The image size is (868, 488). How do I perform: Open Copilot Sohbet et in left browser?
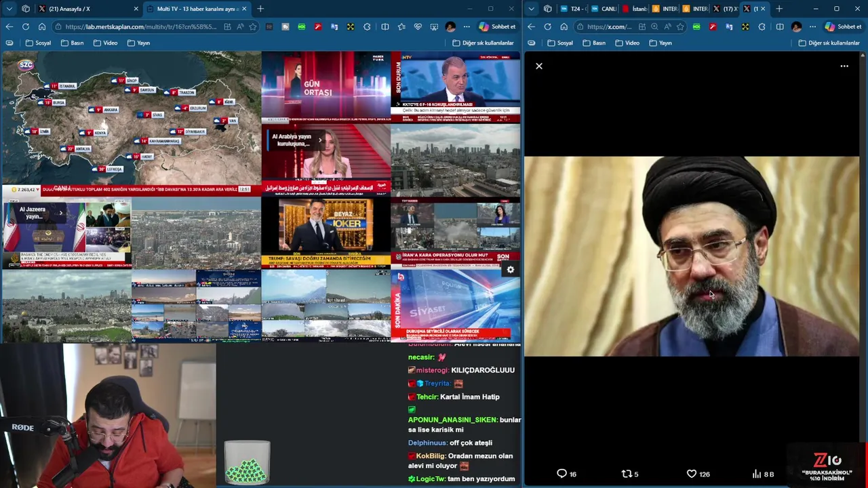click(497, 26)
